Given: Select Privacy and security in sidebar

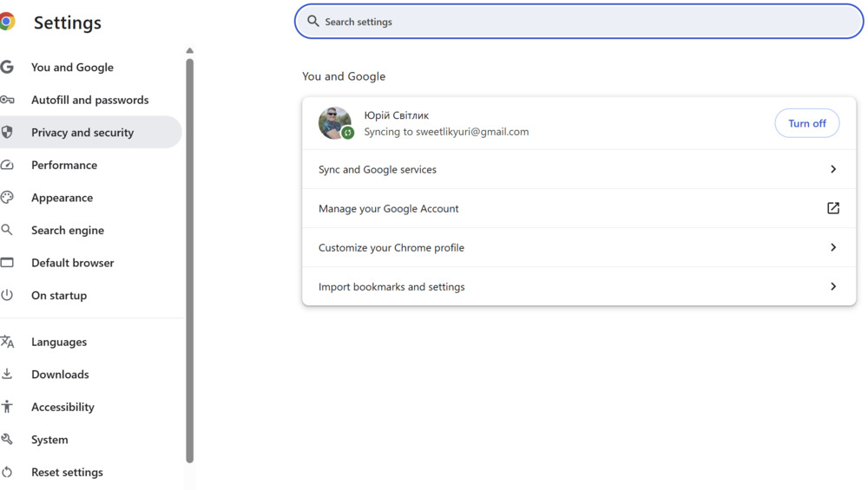Looking at the screenshot, I should tap(91, 132).
